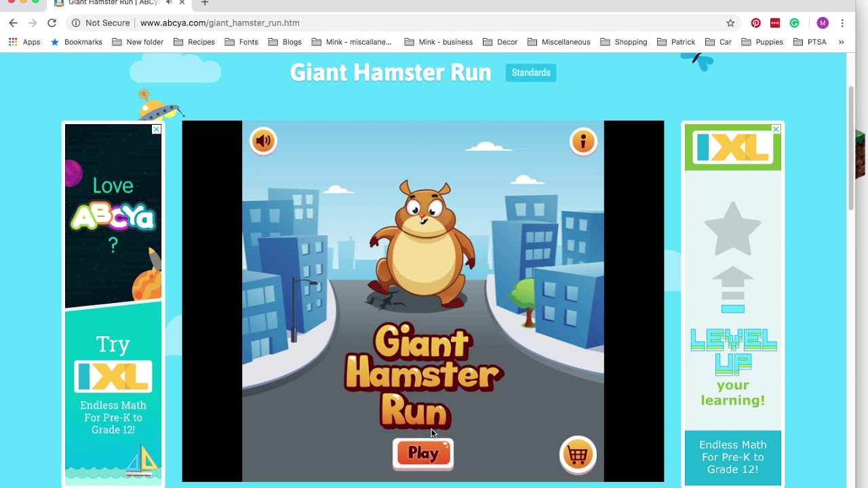This screenshot has height=488, width=868.
Task: Close the right IXL ad
Action: click(776, 129)
